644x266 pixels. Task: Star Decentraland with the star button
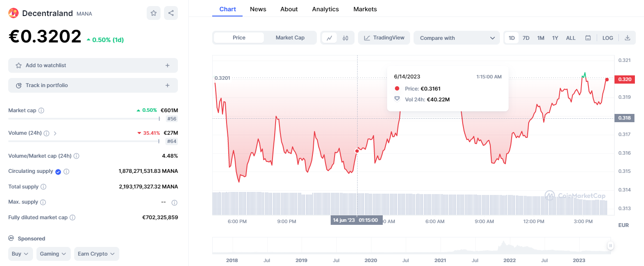pos(154,13)
